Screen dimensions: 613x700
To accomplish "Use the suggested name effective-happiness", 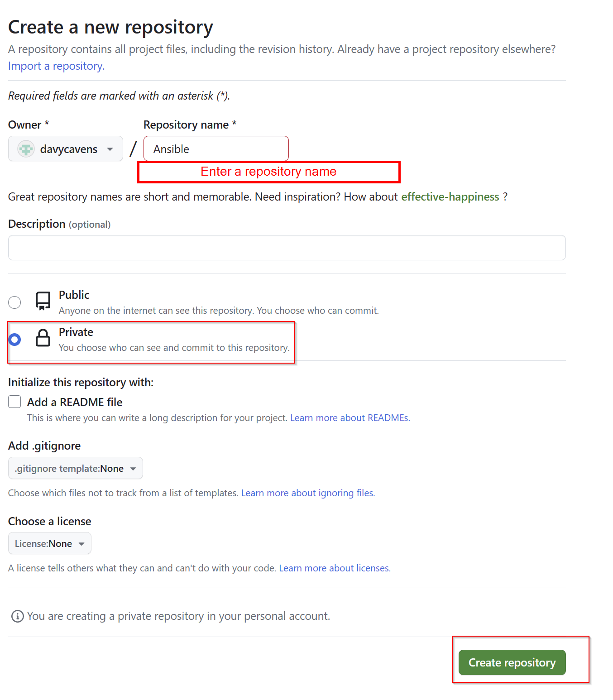I will 450,197.
